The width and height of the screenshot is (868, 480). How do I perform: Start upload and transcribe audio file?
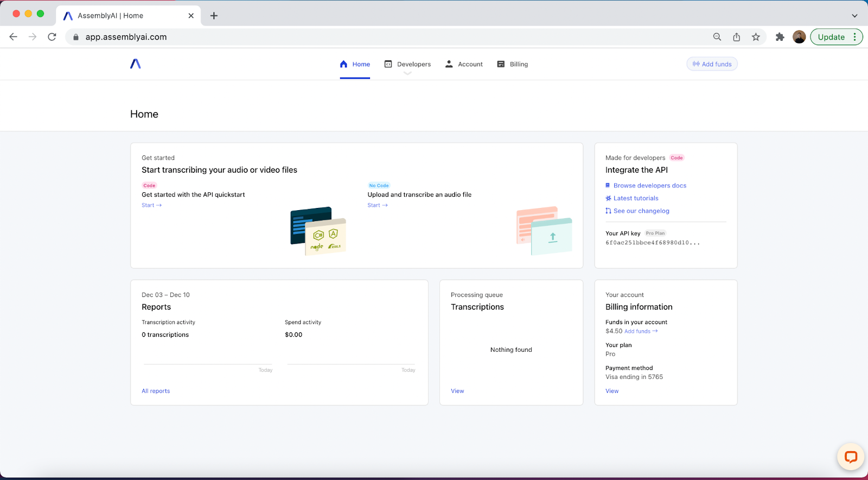[x=378, y=205]
